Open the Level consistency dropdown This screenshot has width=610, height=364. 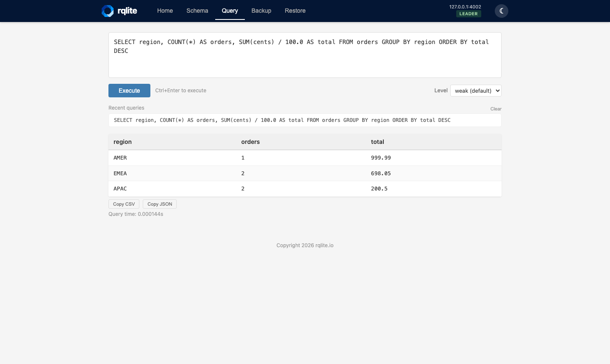click(x=476, y=91)
